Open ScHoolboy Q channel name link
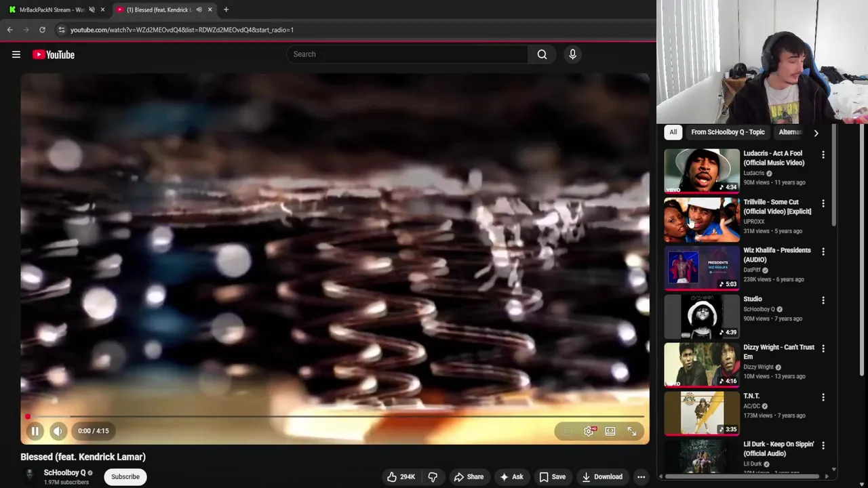This screenshot has width=868, height=488. click(65, 472)
